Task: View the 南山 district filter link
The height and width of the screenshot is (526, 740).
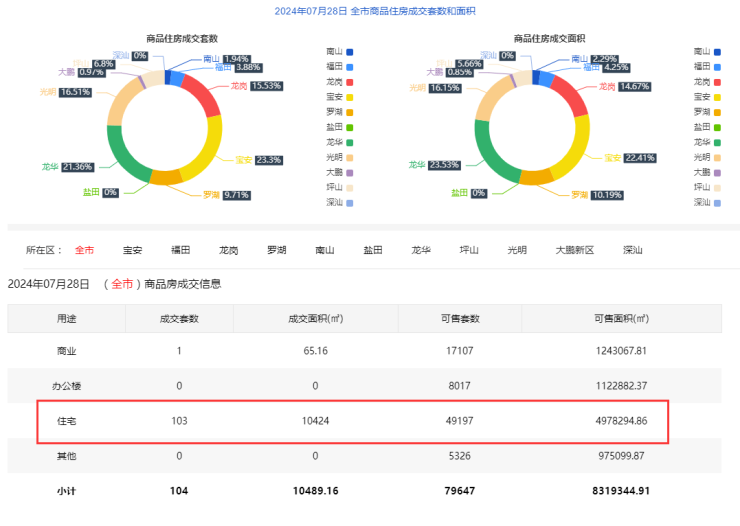Action: tap(324, 250)
